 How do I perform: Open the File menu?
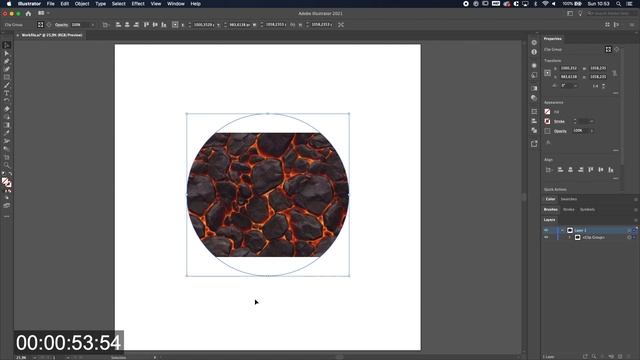(51, 4)
